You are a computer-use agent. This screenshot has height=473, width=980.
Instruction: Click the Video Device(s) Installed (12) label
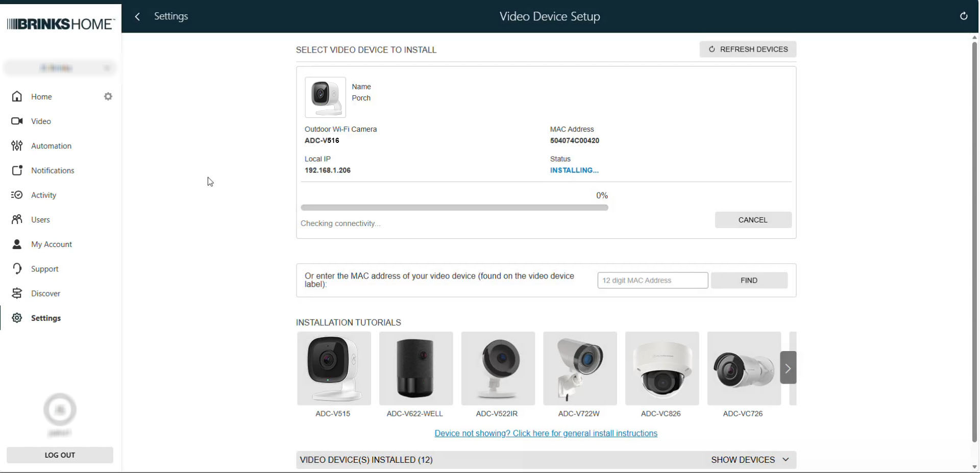click(366, 460)
